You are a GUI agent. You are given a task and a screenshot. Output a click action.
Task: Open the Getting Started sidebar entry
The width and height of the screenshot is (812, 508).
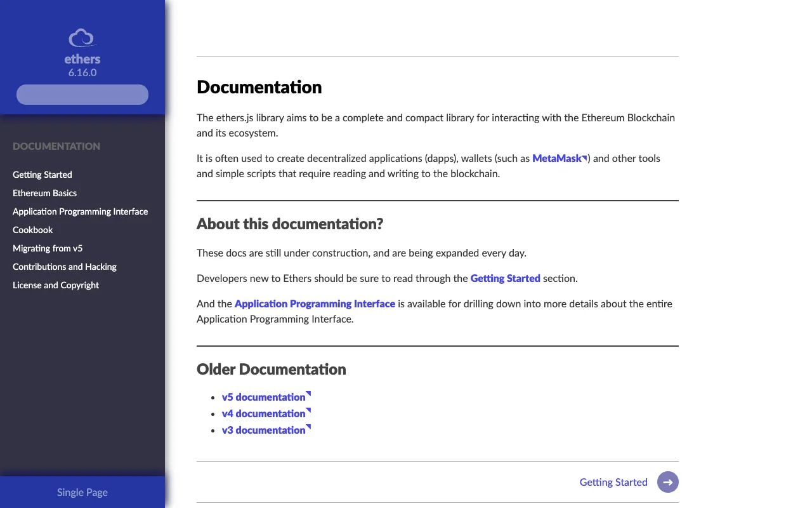coord(42,175)
